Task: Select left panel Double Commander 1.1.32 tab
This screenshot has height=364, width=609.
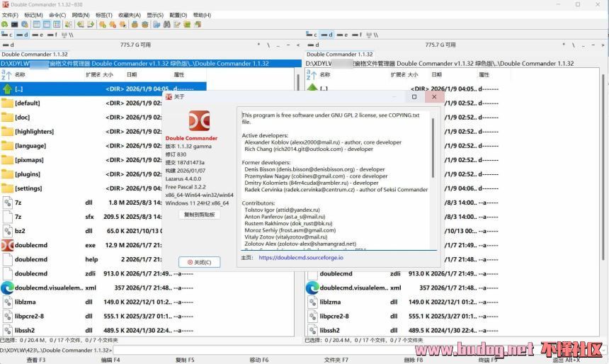Action: tap(35, 55)
